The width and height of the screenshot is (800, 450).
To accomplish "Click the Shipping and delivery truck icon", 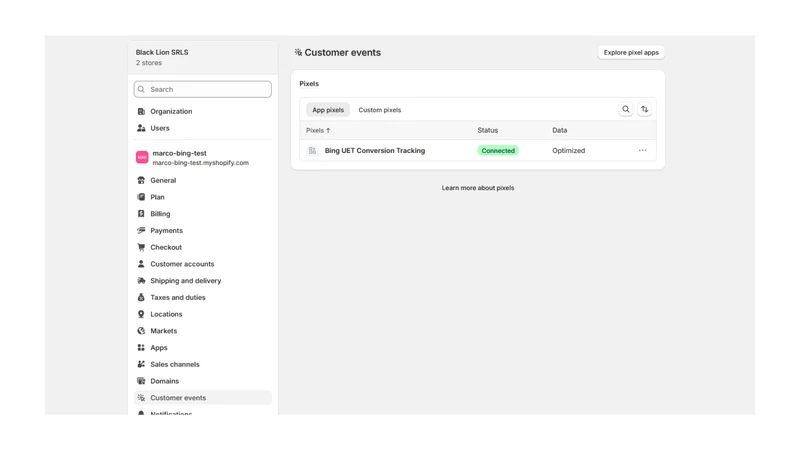I will [141, 281].
